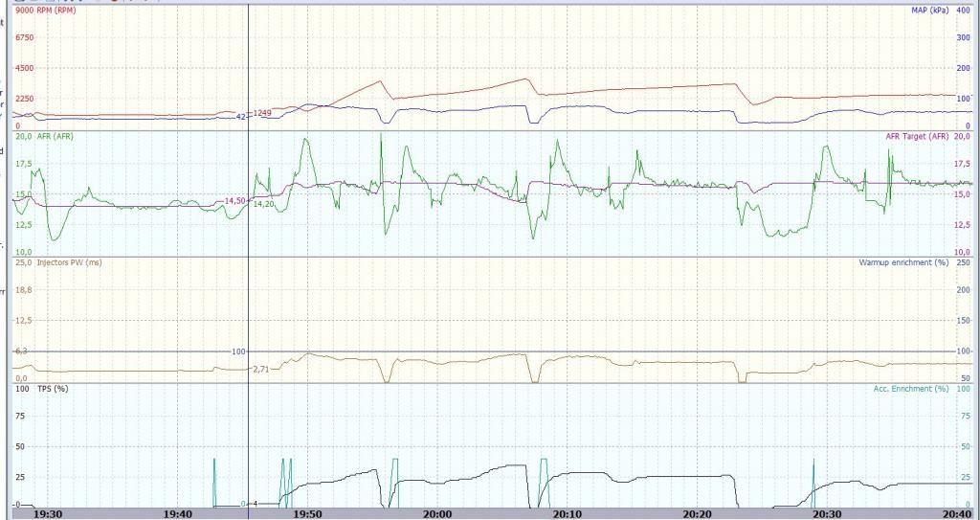Jump to the 20:00 time marker
980x520 pixels.
tap(438, 513)
